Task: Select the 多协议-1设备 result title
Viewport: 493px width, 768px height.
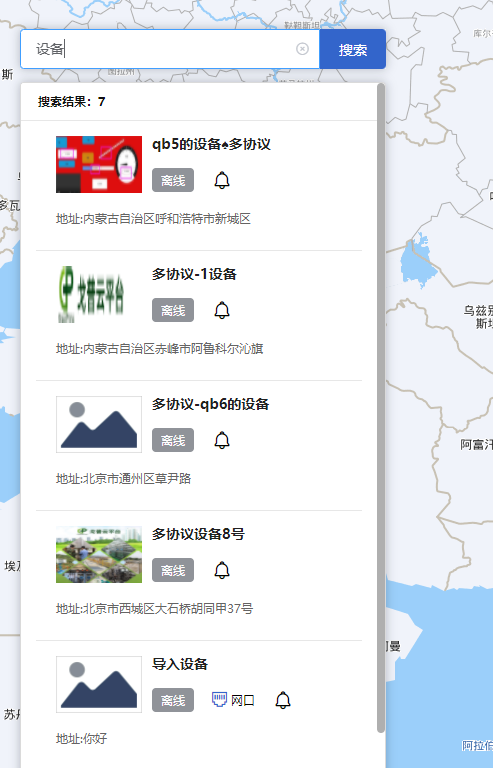Action: pos(194,274)
